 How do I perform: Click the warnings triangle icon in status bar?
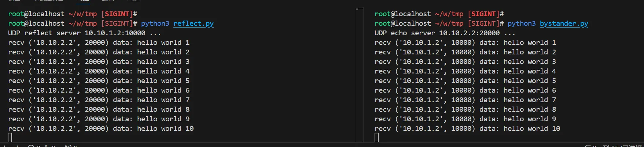click(x=47, y=146)
